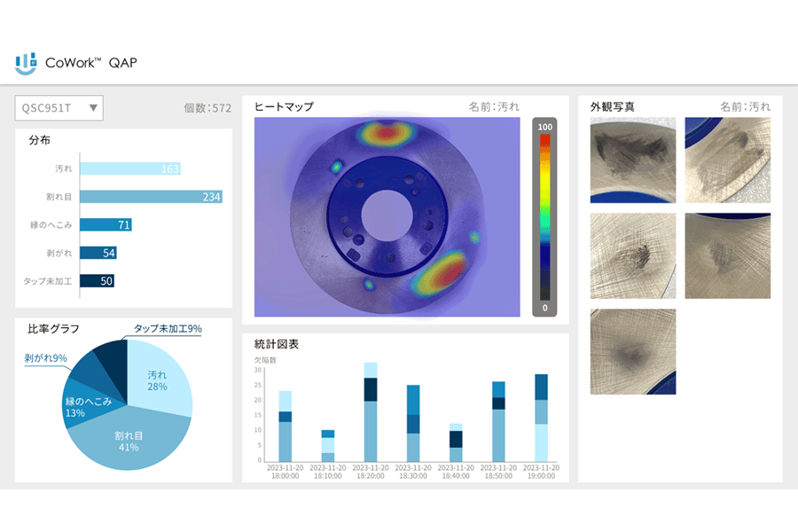The height and width of the screenshot is (532, 798).
Task: Click the stacked bar for 18:10:00
Action: point(328,446)
